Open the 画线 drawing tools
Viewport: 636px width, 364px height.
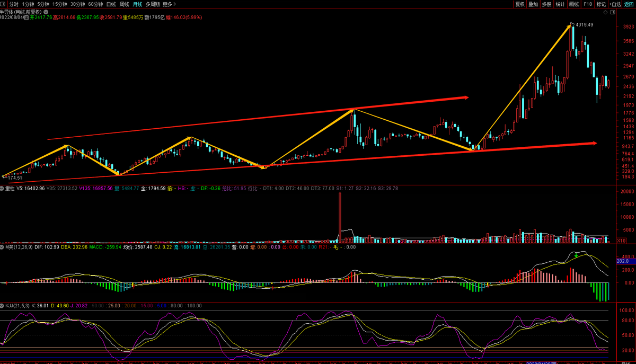coord(574,4)
